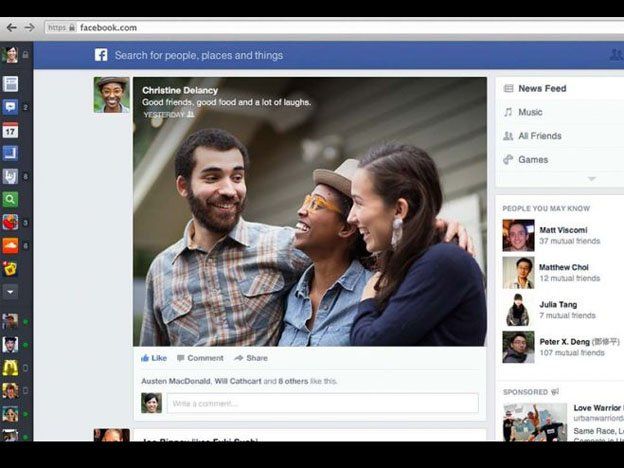
Task: Click the 'Write a comment...' field
Action: click(x=323, y=404)
